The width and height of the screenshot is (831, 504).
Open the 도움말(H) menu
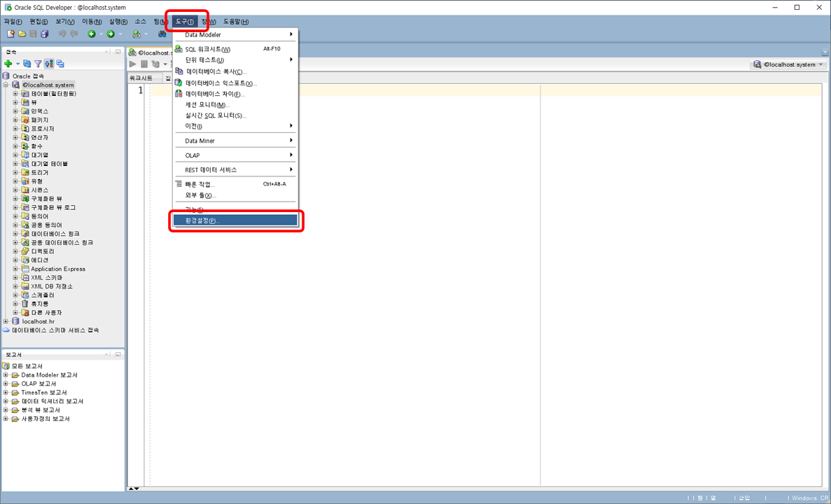pyautogui.click(x=236, y=22)
